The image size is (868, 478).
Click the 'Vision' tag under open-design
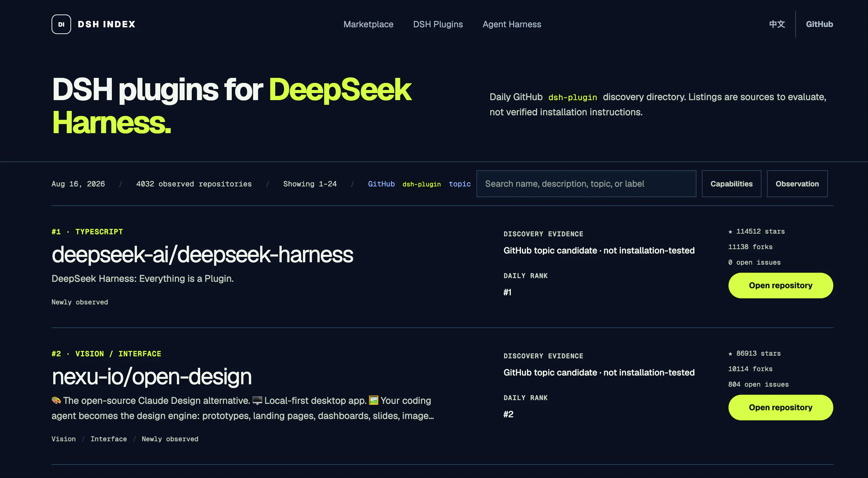click(64, 439)
